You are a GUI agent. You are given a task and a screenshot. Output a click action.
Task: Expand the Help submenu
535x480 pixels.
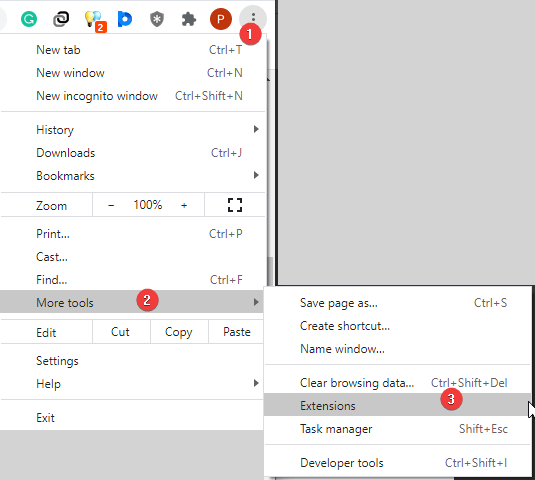click(x=132, y=383)
